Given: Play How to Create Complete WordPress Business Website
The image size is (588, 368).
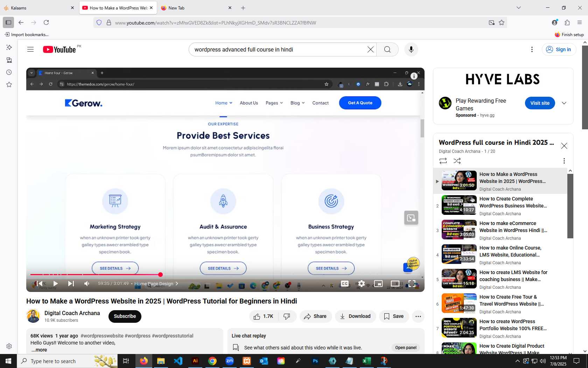Looking at the screenshot, I should tap(500, 206).
